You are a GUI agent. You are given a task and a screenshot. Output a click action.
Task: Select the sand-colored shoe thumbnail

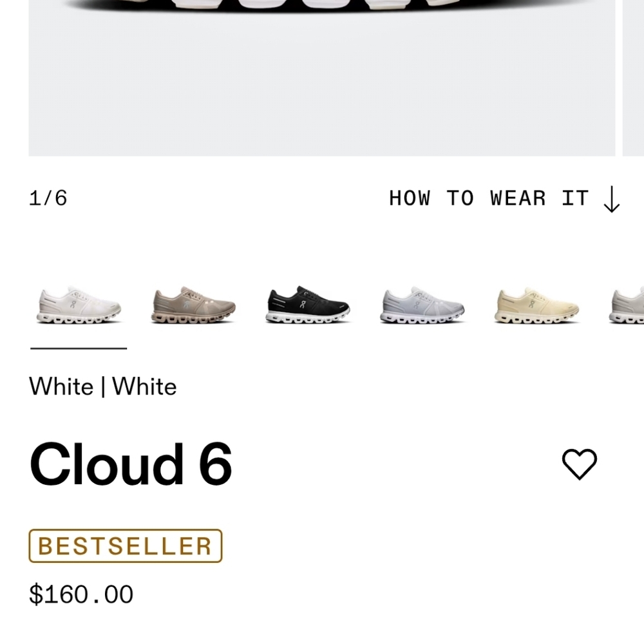[193, 304]
